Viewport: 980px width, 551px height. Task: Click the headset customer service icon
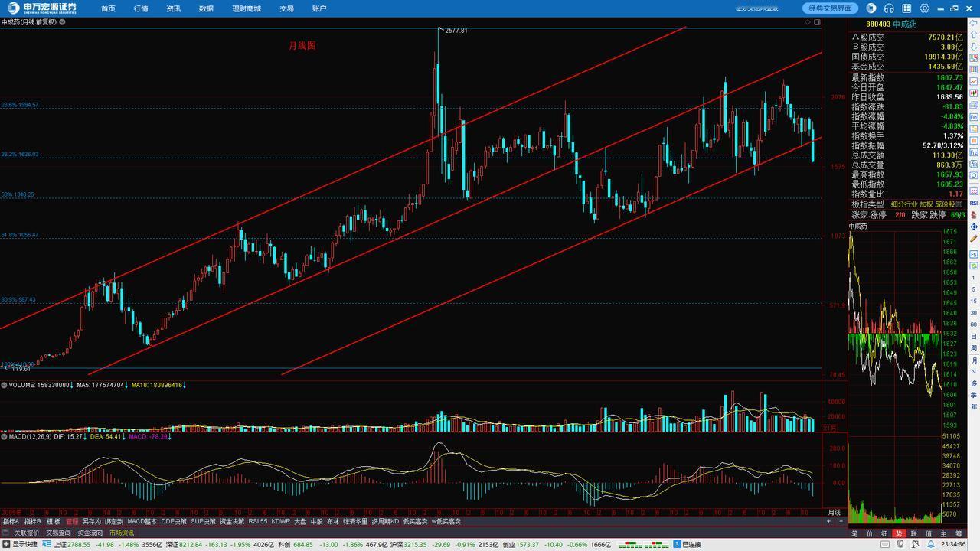[x=889, y=8]
